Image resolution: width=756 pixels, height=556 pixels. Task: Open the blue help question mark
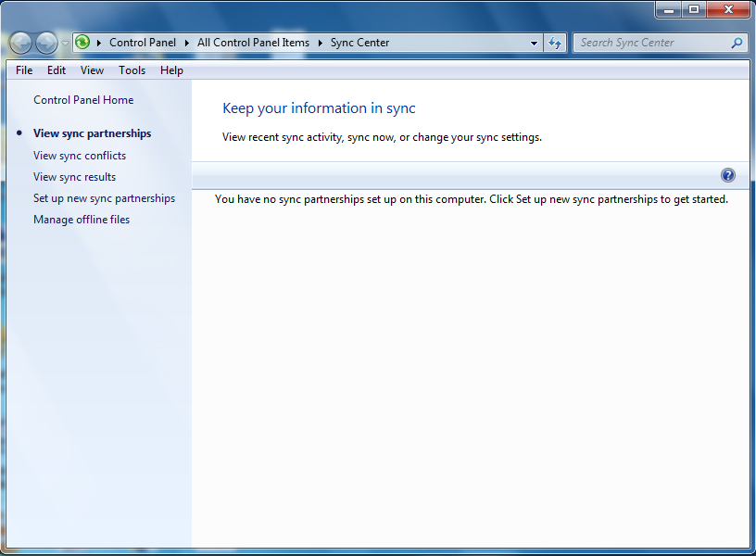[728, 175]
